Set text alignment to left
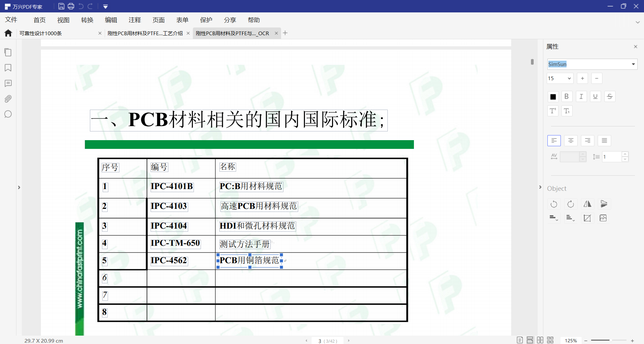 (x=554, y=140)
